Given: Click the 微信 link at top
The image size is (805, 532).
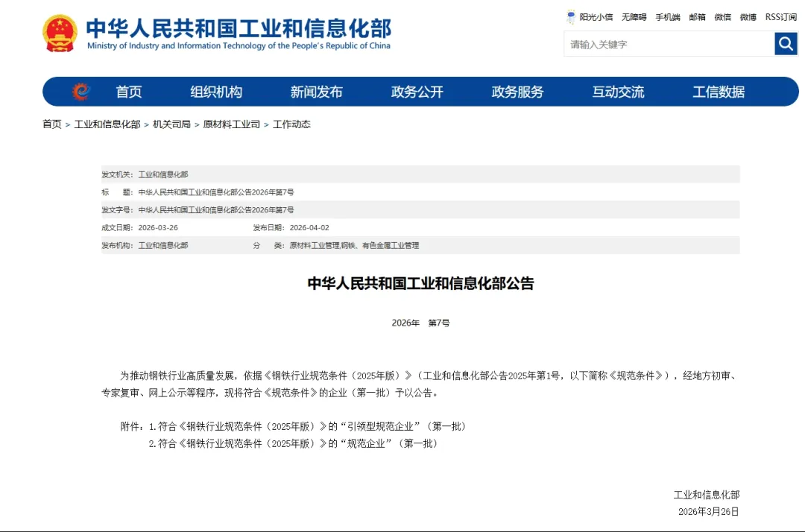Looking at the screenshot, I should [723, 17].
